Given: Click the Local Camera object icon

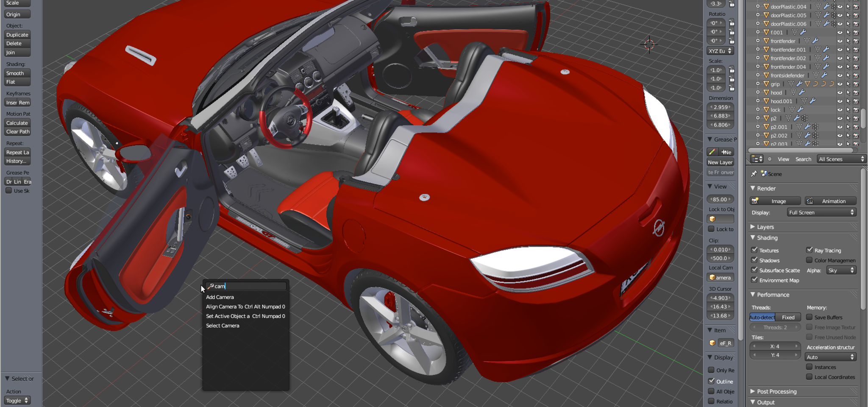Looking at the screenshot, I should [712, 278].
